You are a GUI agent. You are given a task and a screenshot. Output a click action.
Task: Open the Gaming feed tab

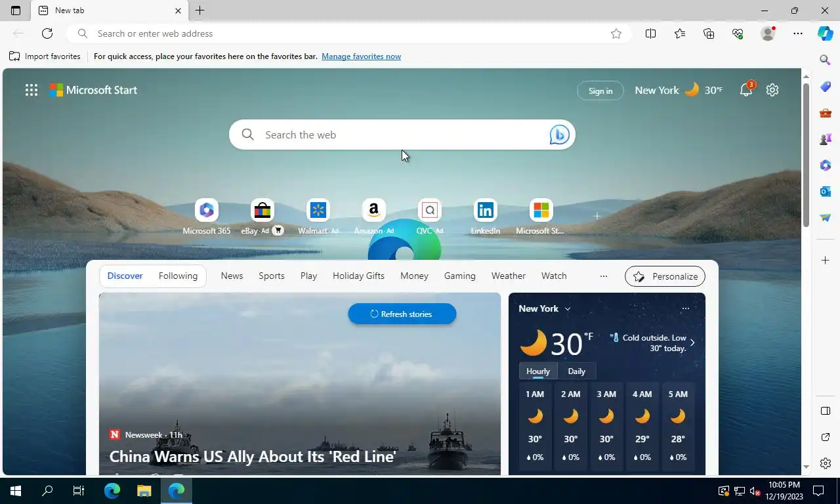459,276
